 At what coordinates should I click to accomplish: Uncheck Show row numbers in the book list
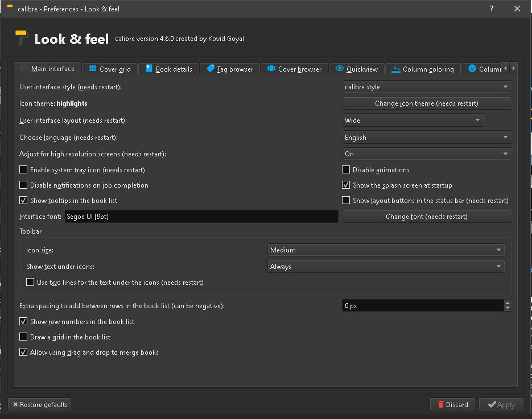[x=23, y=321]
